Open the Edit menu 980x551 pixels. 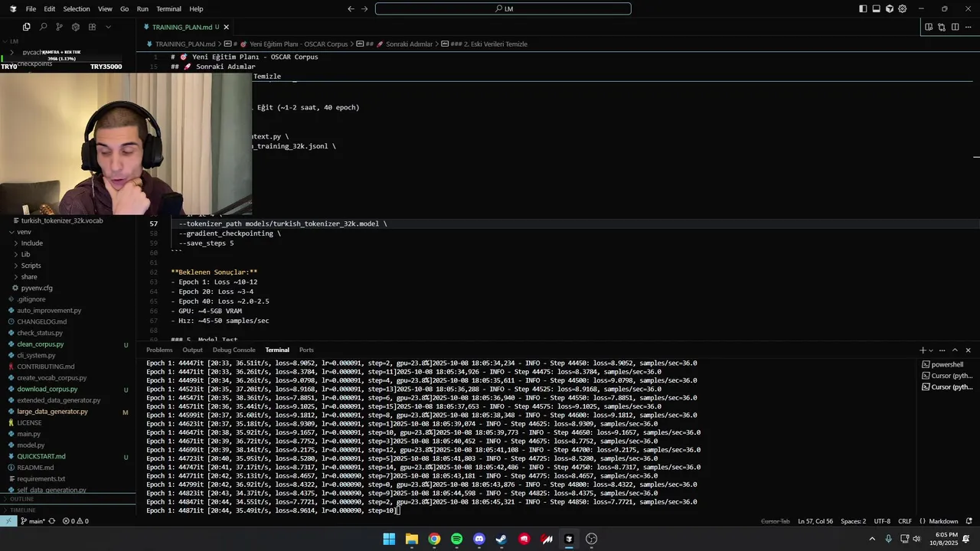[x=50, y=9]
